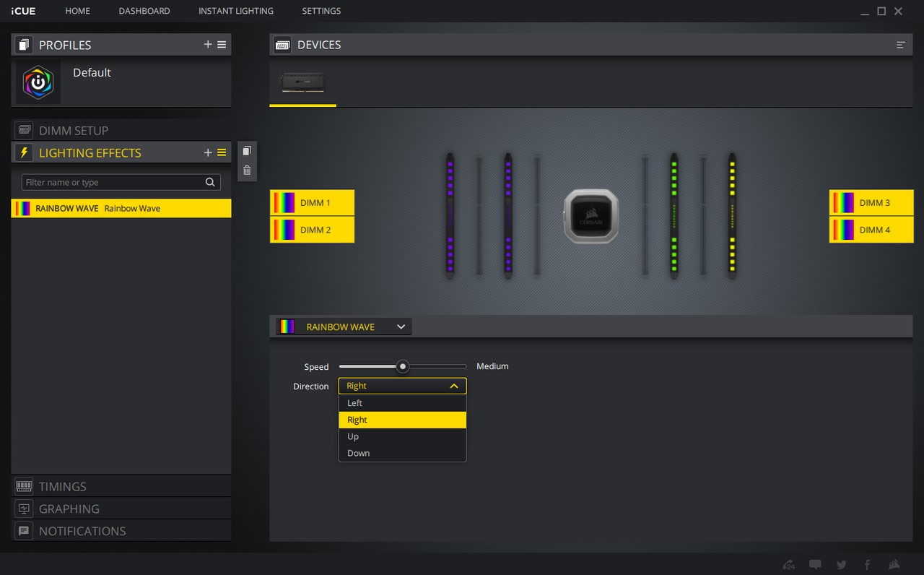Open the Devices panel options menu
Viewport: 924px width, 575px height.
[901, 45]
